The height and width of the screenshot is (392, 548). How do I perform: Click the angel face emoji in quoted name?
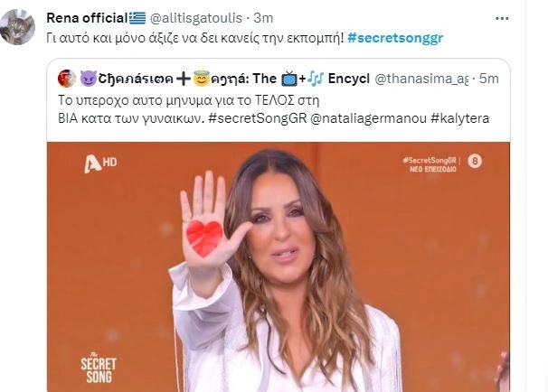202,79
